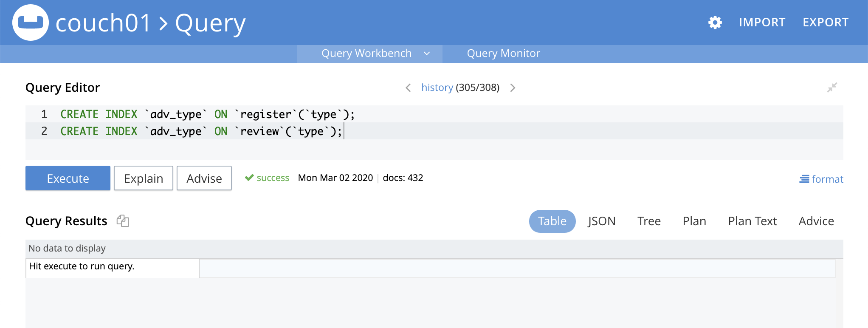This screenshot has height=328, width=868.
Task: Click the 'Hit execute to run query.' cell
Action: click(x=113, y=269)
